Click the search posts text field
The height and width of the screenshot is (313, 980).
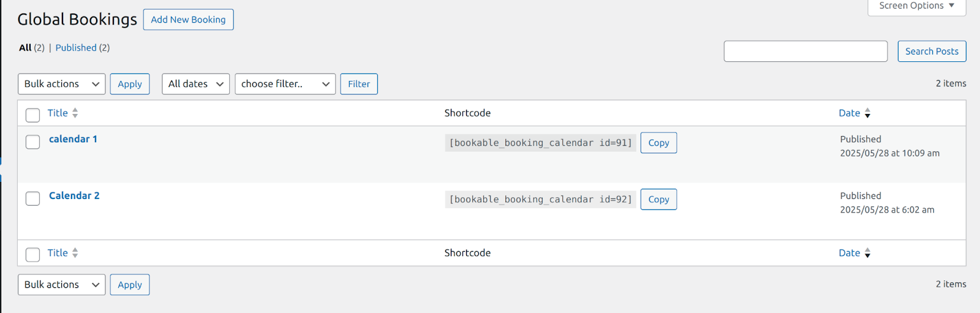pyautogui.click(x=805, y=51)
